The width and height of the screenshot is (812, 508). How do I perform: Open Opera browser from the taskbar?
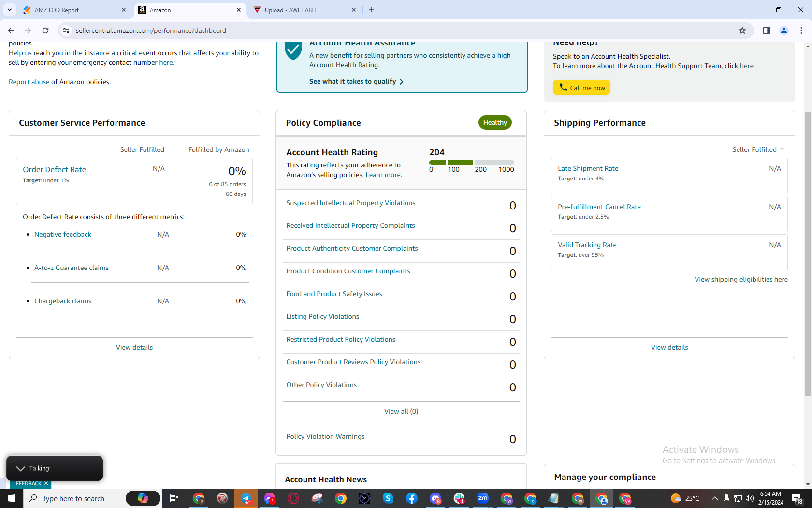click(x=293, y=498)
